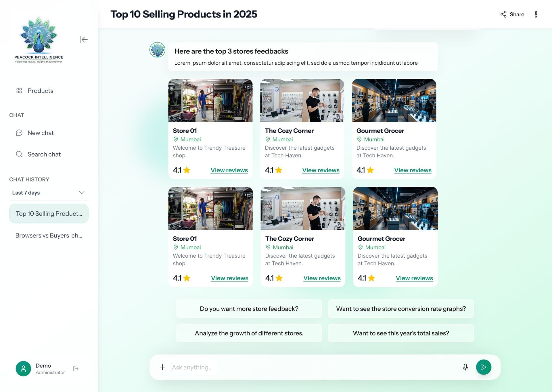This screenshot has width=552, height=392.
Task: Click location pin on second-row Gourmet Grocer card
Action: [361, 247]
